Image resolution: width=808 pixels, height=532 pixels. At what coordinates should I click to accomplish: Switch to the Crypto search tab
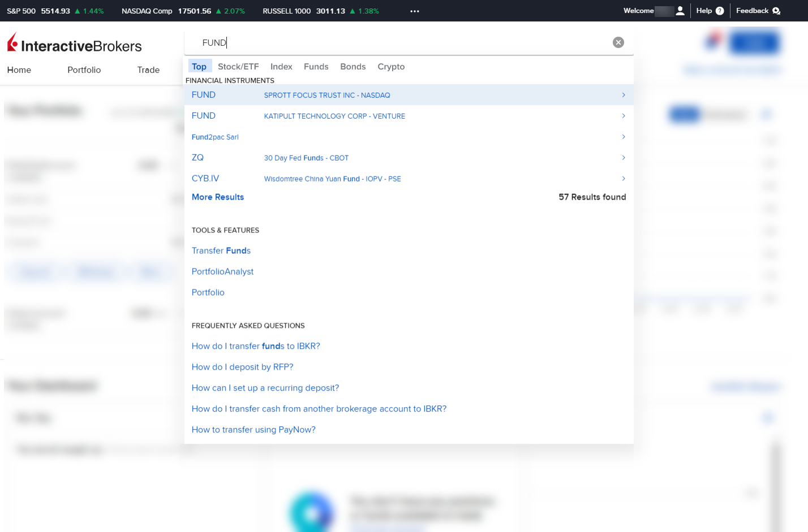point(391,66)
